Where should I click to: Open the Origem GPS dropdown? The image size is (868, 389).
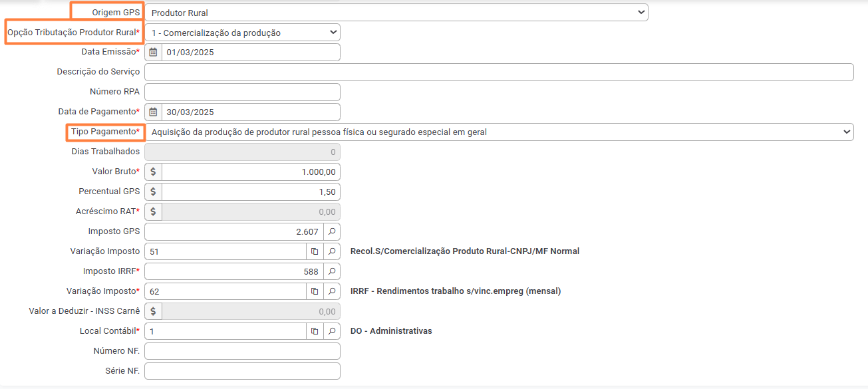(396, 12)
